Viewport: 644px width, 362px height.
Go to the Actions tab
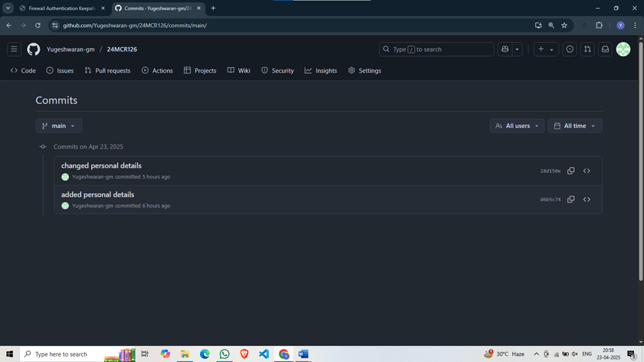pyautogui.click(x=157, y=71)
